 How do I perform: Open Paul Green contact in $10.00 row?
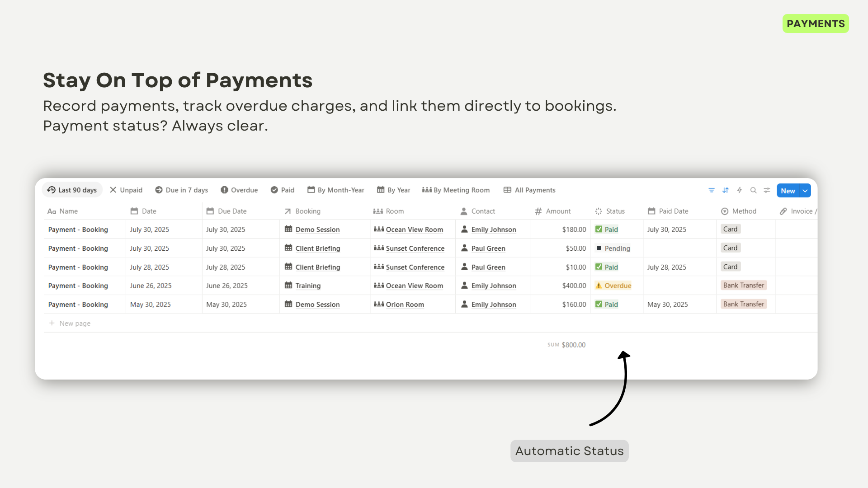point(483,267)
